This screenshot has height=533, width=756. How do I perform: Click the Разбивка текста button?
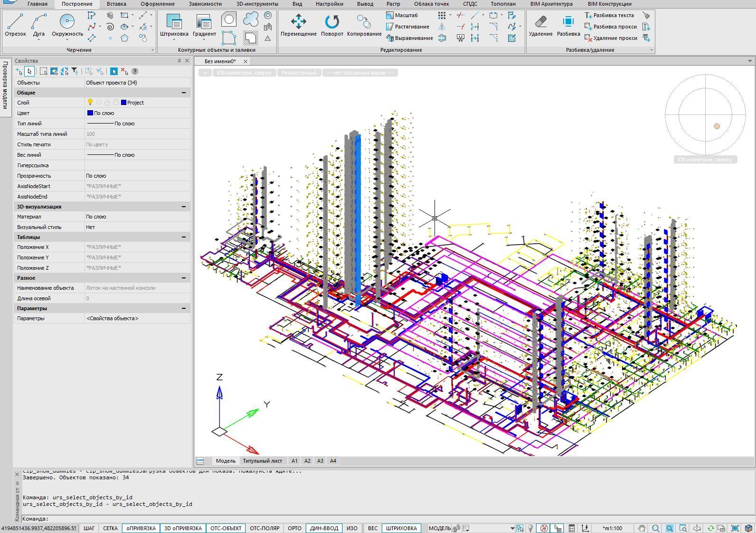pyautogui.click(x=609, y=15)
